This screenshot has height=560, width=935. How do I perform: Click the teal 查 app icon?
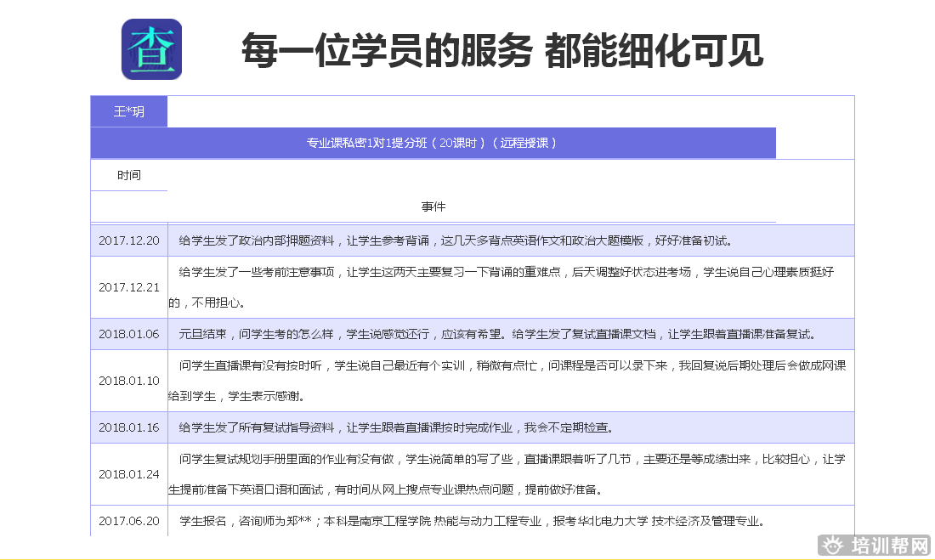[x=151, y=49]
